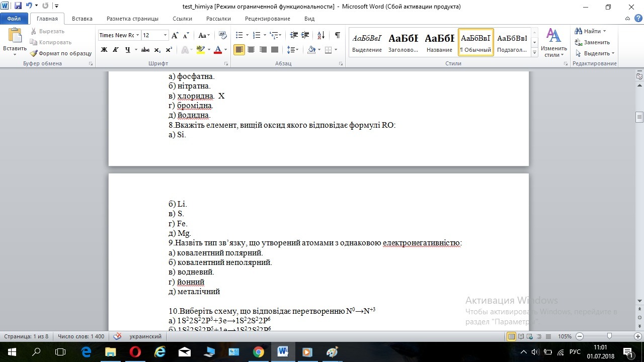Toggle italic (К) formatting
The width and height of the screenshot is (644, 362).
click(x=116, y=50)
